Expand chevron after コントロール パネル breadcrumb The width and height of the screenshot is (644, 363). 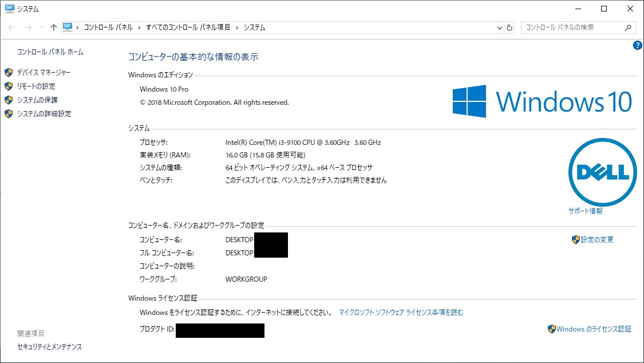139,27
